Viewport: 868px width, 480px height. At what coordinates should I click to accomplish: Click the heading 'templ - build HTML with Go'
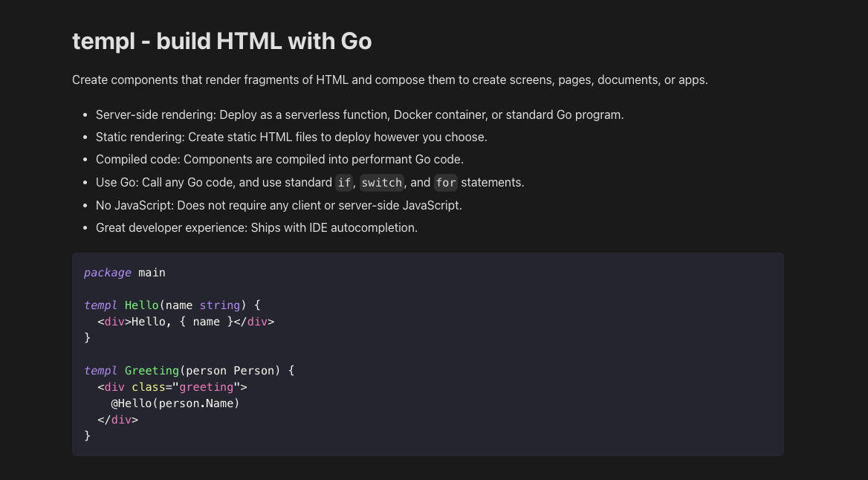click(x=222, y=42)
